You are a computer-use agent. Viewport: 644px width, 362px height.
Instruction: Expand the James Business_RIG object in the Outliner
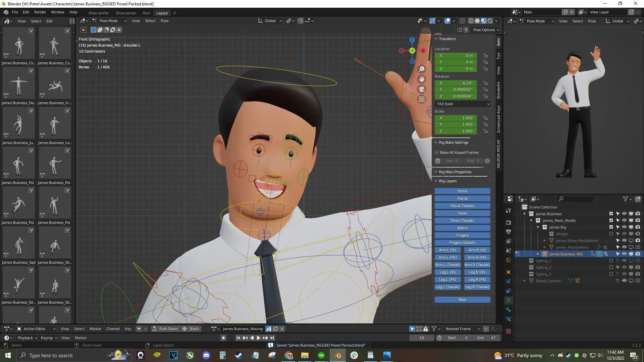538,254
